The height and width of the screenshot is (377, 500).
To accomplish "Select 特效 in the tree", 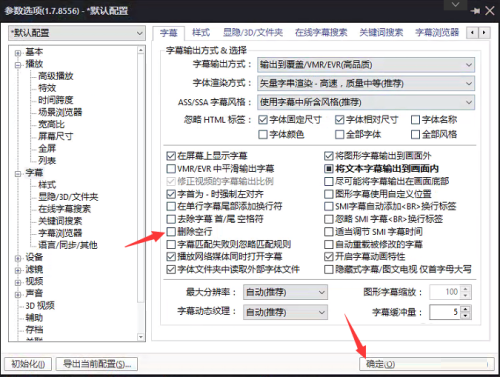I will pyautogui.click(x=47, y=88).
